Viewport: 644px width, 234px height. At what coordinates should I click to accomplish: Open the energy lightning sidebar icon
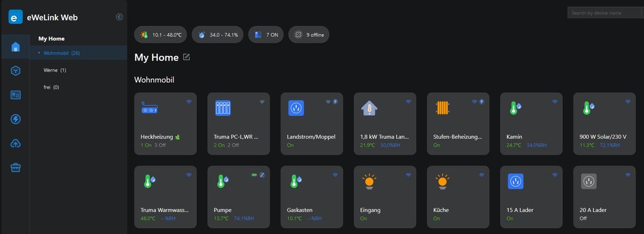(15, 119)
